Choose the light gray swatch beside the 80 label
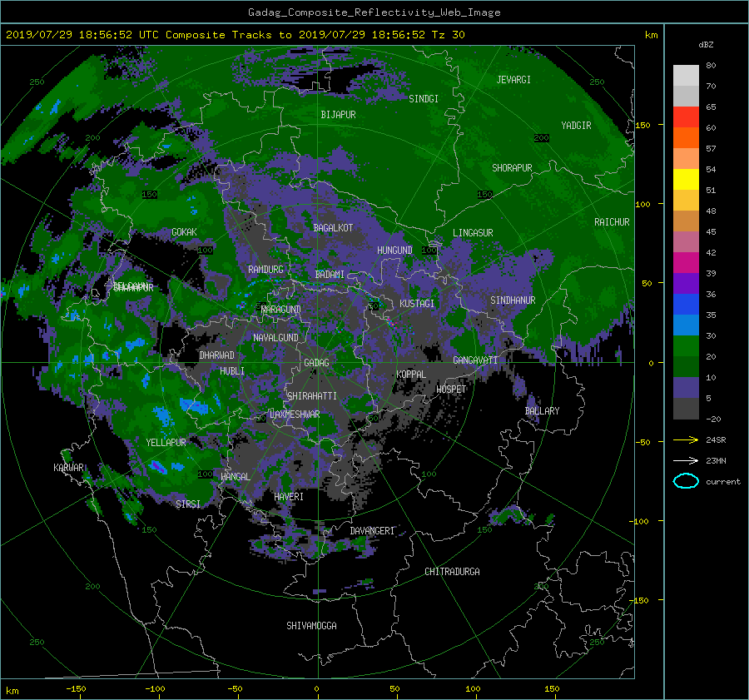The width and height of the screenshot is (749, 700). click(x=686, y=75)
